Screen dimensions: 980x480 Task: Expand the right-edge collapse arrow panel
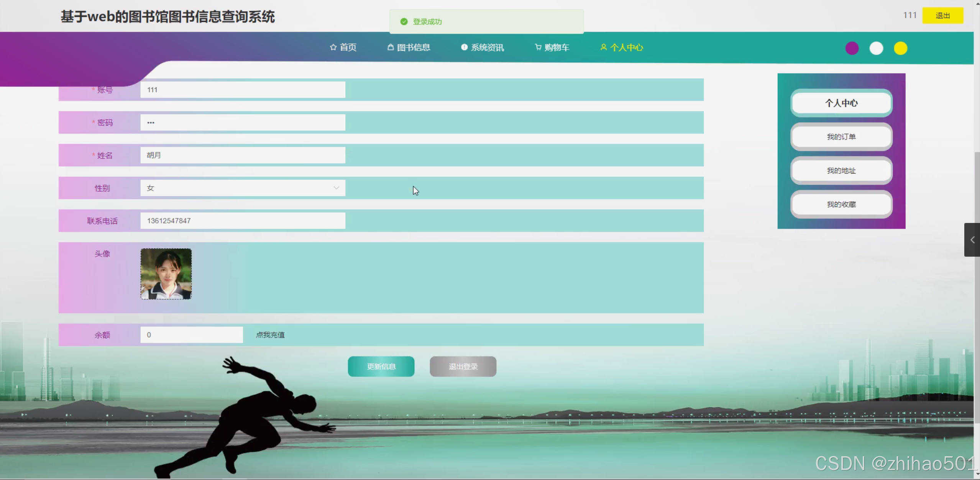click(972, 240)
